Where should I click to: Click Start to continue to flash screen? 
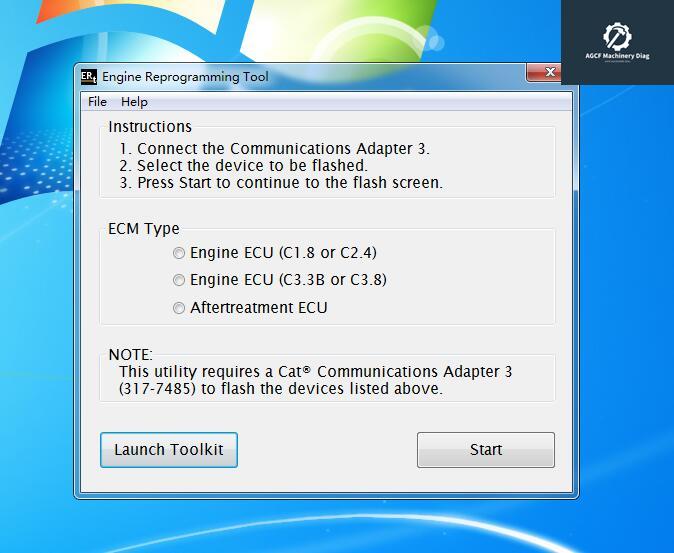(486, 450)
